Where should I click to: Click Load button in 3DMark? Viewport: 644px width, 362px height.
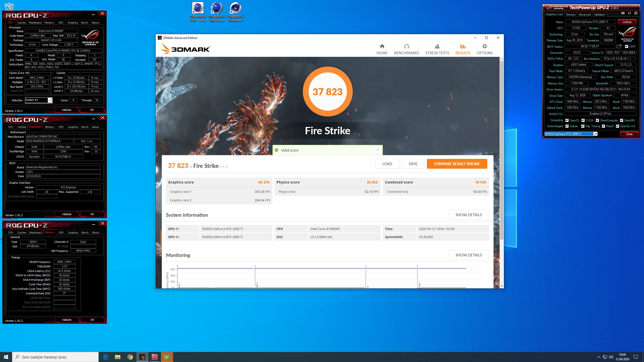point(387,164)
